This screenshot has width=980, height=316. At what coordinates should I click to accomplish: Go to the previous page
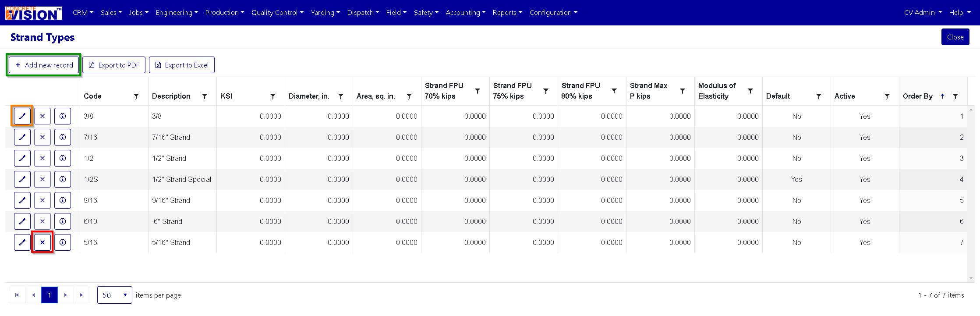33,295
